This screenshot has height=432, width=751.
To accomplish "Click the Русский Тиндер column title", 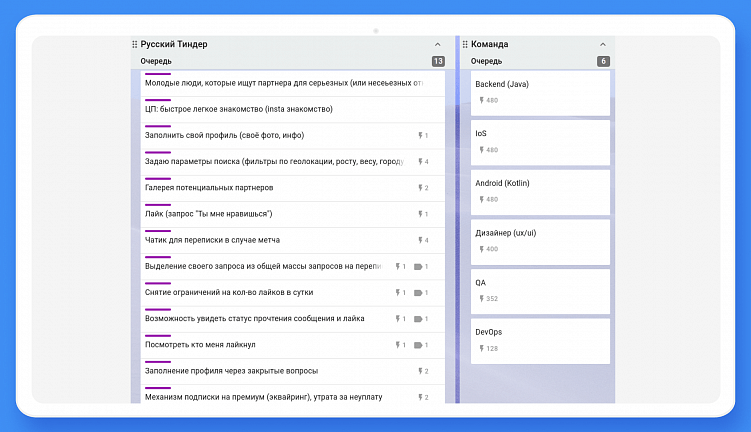I will pos(174,44).
